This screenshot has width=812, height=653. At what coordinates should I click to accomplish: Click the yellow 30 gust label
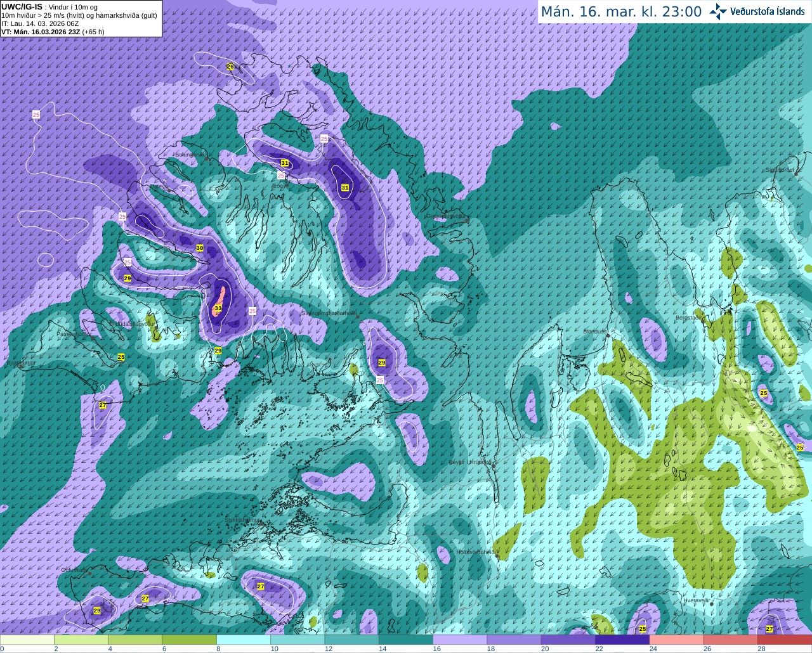200,248
